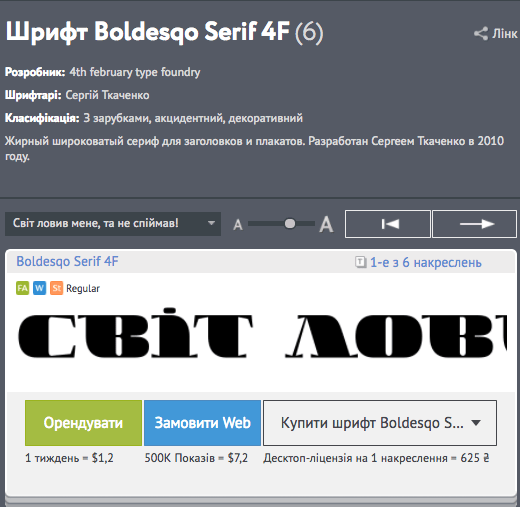
Task: Click the Замовити Web button
Action: 202,423
